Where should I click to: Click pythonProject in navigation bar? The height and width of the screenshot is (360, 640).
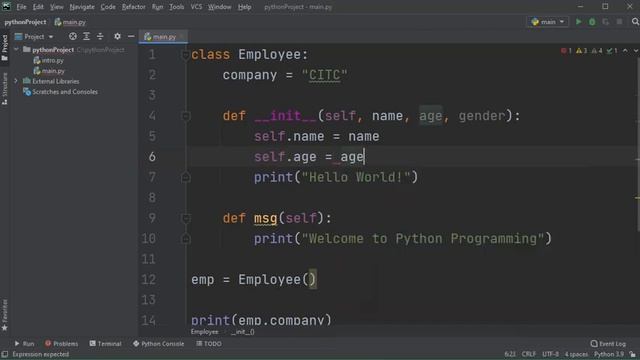[25, 22]
